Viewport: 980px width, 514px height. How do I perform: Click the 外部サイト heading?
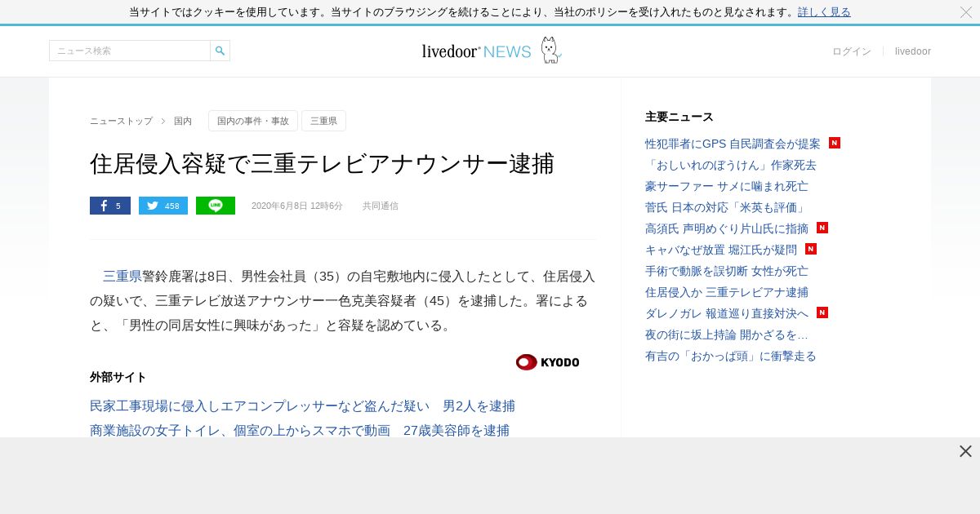coord(118,377)
